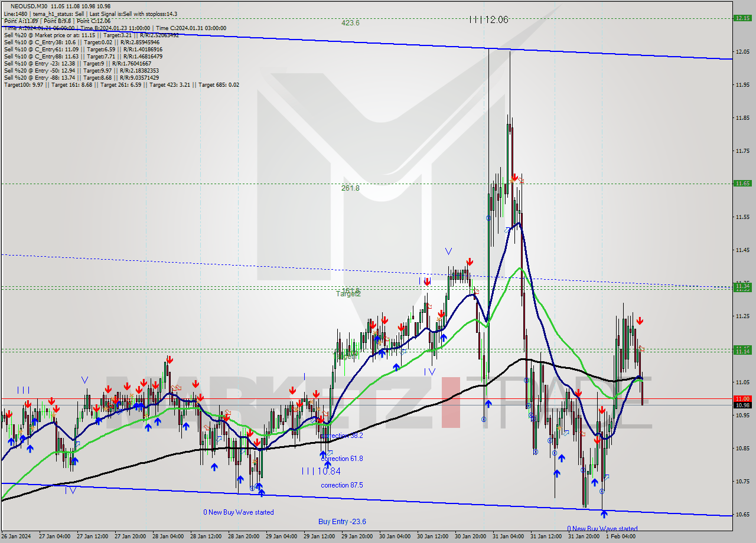Click the 'I I I 10.84' wave label
Viewport: 756px width, 543px height.
pos(321,471)
